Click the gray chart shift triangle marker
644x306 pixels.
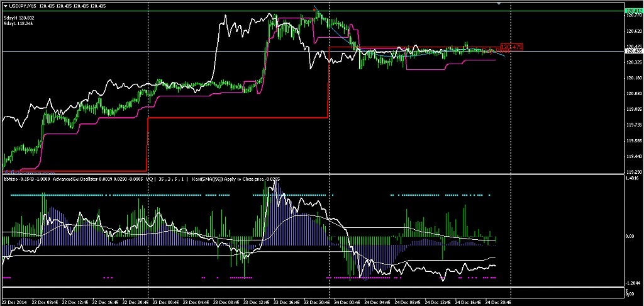click(x=499, y=4)
